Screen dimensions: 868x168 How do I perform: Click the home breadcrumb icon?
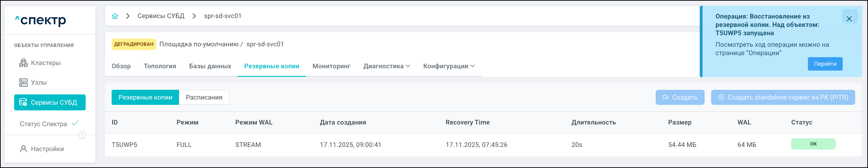click(115, 16)
